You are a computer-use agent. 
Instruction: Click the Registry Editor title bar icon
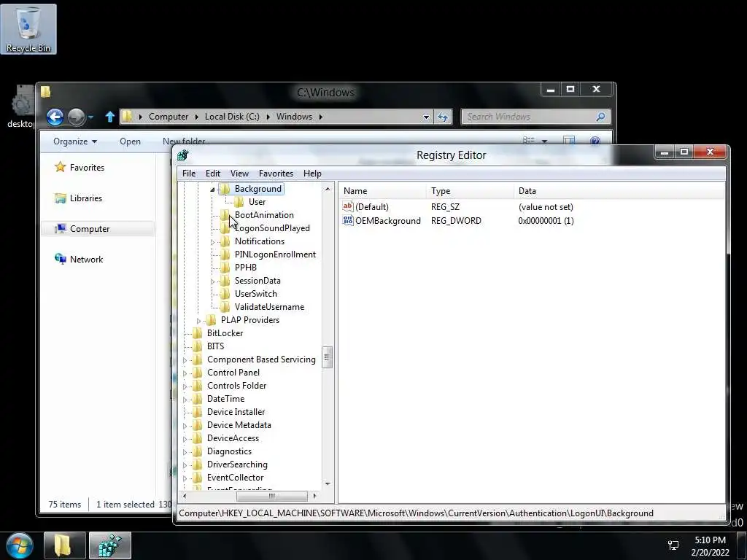[183, 155]
